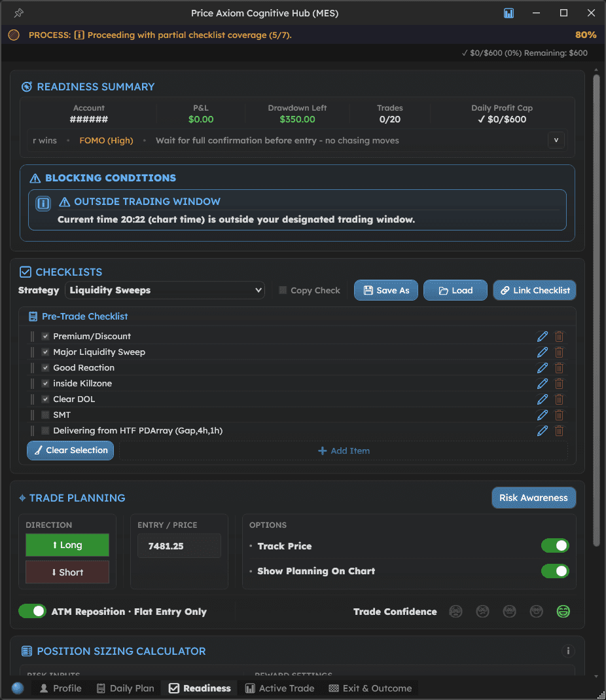The image size is (606, 700).
Task: Click the Link Checklist button
Action: pos(535,290)
